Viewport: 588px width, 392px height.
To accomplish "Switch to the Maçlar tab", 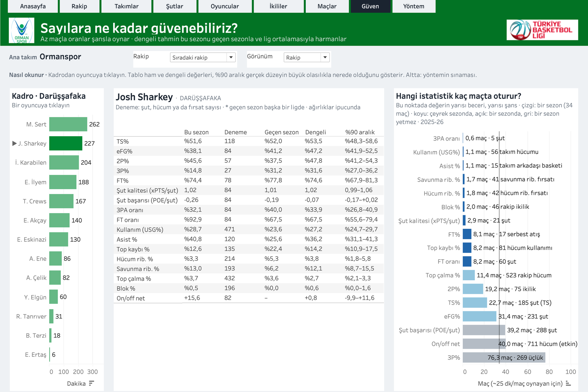I will (327, 6).
